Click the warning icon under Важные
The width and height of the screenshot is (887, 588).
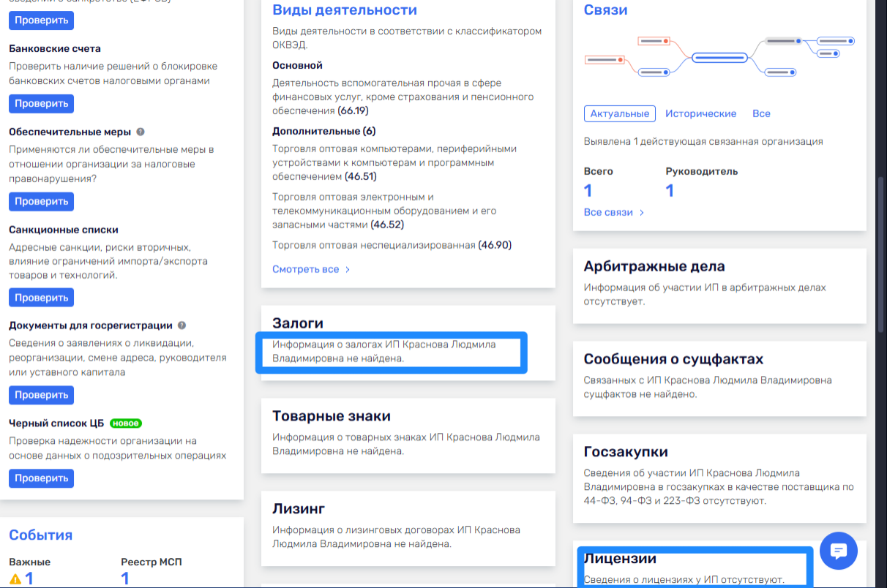tap(15, 580)
